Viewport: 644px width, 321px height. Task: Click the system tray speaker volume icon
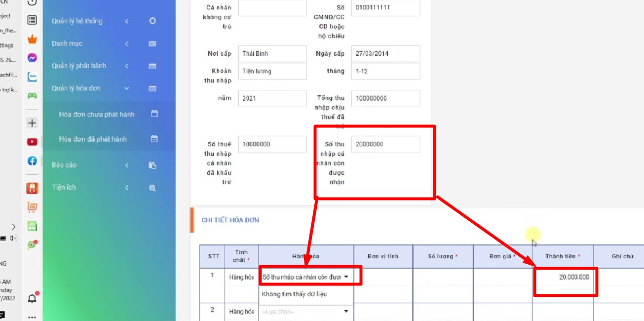(13, 238)
